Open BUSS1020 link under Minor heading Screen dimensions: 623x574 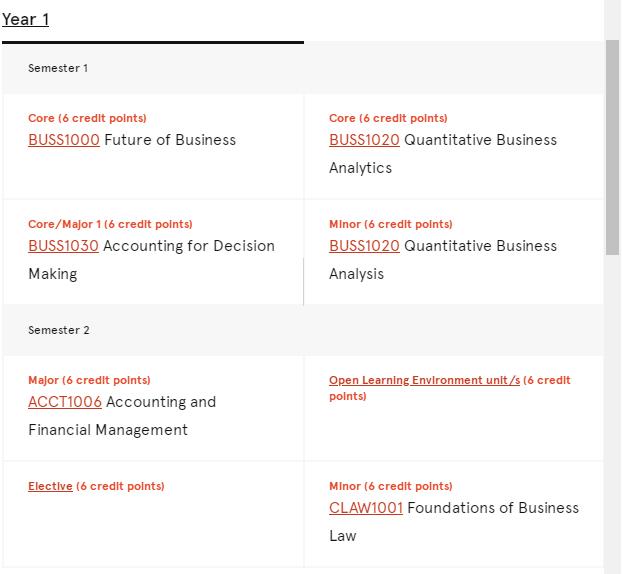tap(364, 246)
